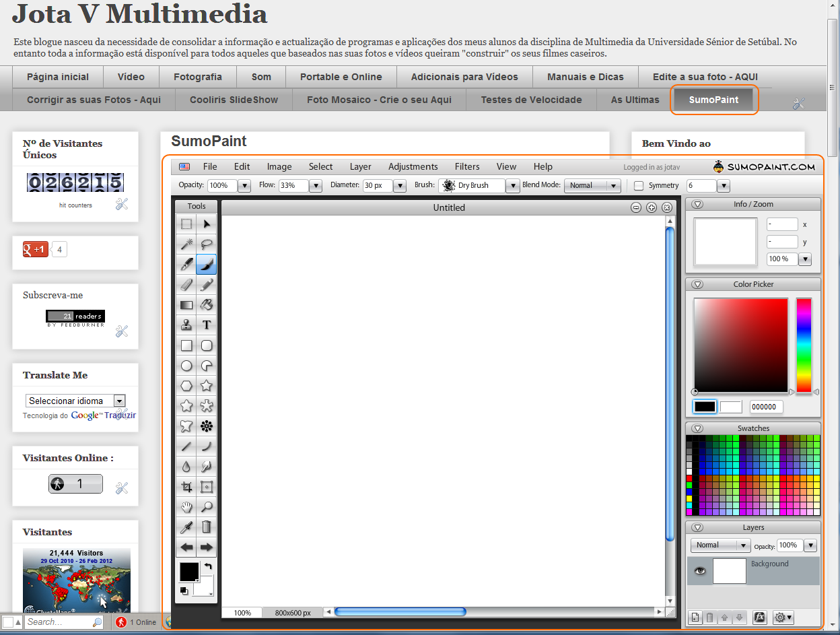Select the Smudge finger tool
The height and width of the screenshot is (635, 840).
point(207,467)
